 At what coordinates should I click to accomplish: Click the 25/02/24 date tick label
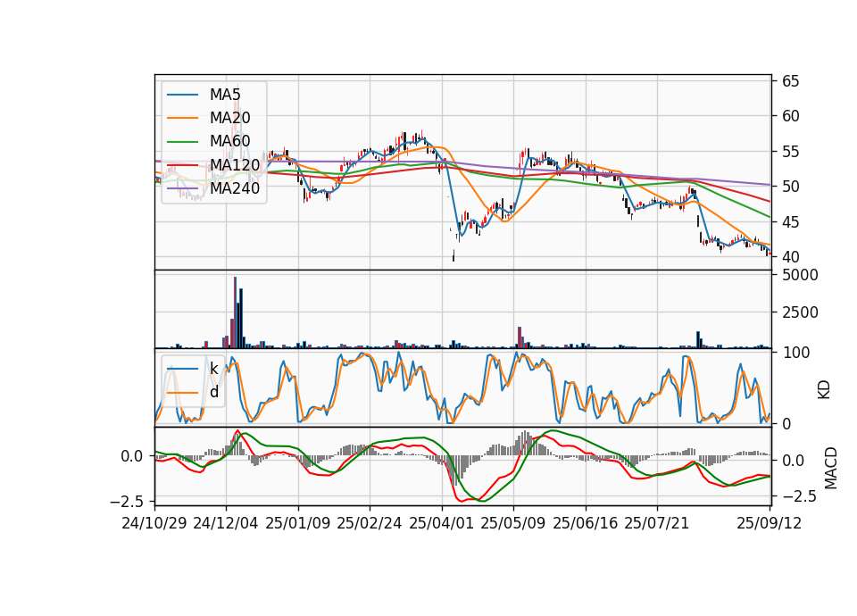tap(370, 523)
